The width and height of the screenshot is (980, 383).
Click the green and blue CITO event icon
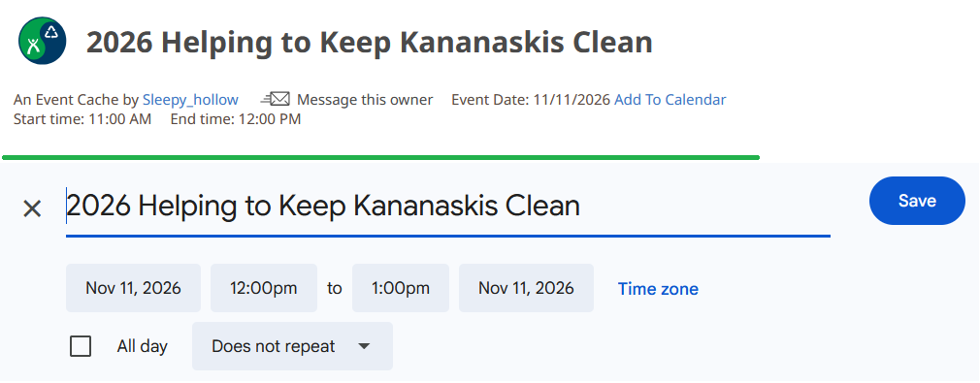point(42,41)
